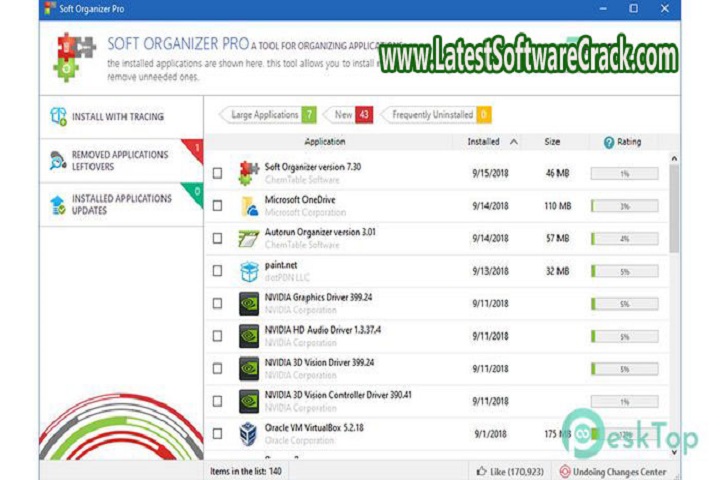This screenshot has width=720, height=480.
Task: Click the Soft Organizer Pro logo icon
Action: pyautogui.click(x=74, y=57)
